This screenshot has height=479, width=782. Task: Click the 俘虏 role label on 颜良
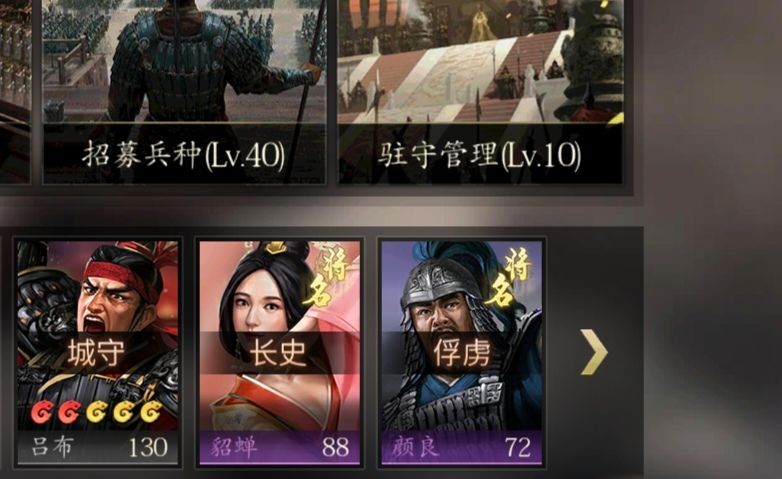pos(462,352)
